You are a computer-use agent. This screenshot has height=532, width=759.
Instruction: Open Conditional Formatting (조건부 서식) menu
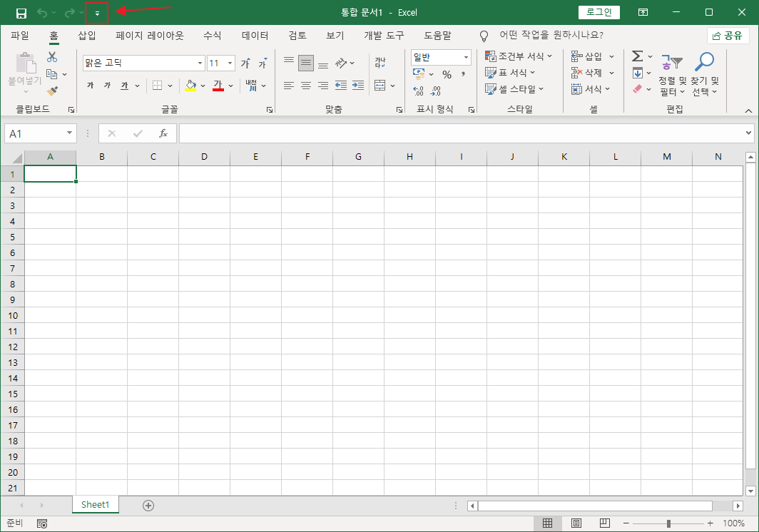[519, 56]
